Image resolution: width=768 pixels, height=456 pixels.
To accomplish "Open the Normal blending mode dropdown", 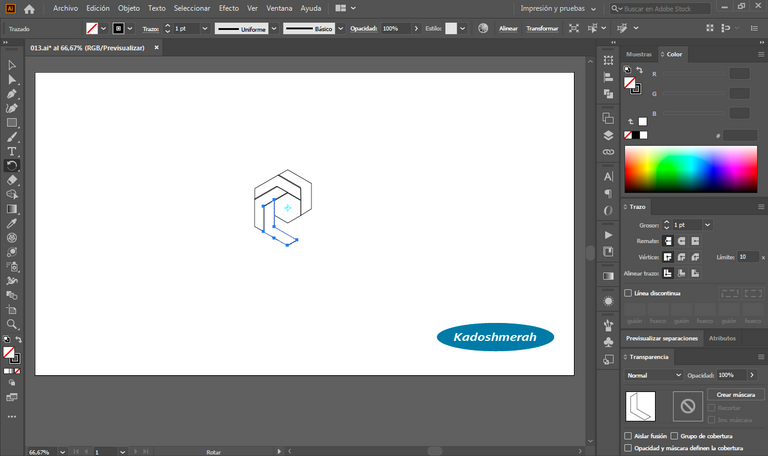I will point(653,375).
